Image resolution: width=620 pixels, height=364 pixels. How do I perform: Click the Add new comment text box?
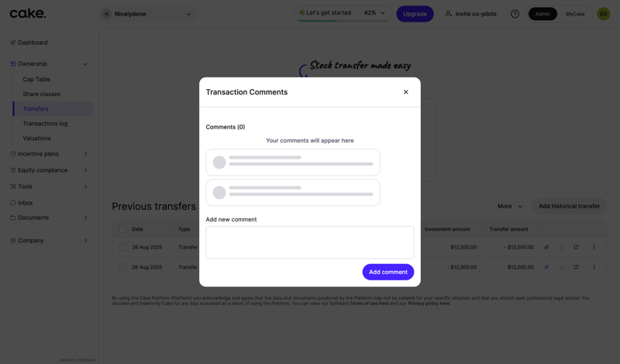point(309,242)
